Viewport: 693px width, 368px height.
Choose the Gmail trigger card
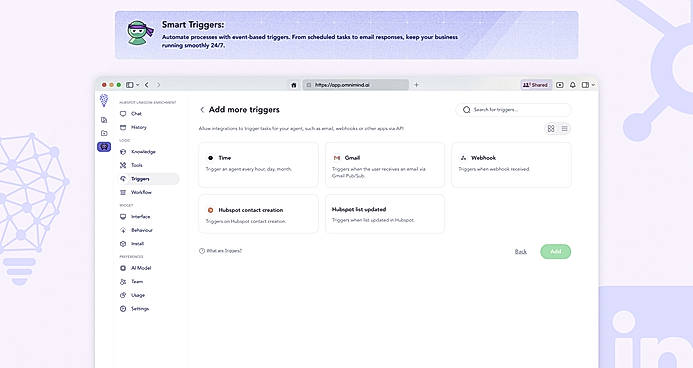(x=385, y=165)
